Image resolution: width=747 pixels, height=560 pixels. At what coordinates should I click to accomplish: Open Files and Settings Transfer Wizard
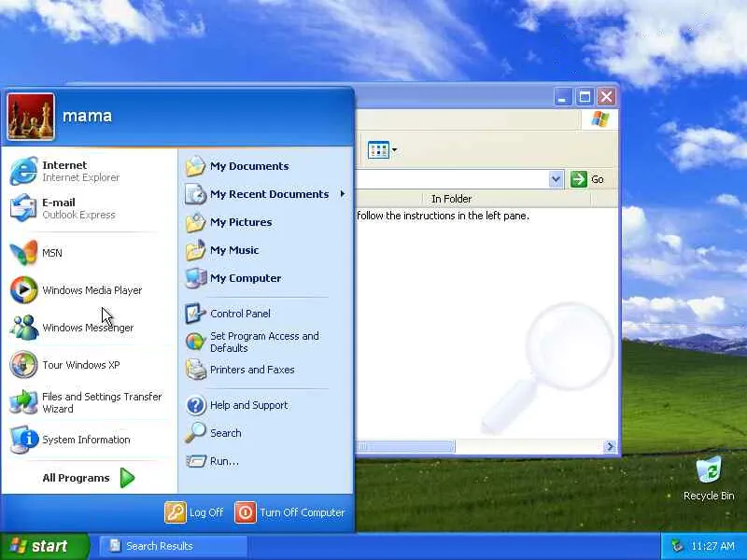tap(86, 402)
